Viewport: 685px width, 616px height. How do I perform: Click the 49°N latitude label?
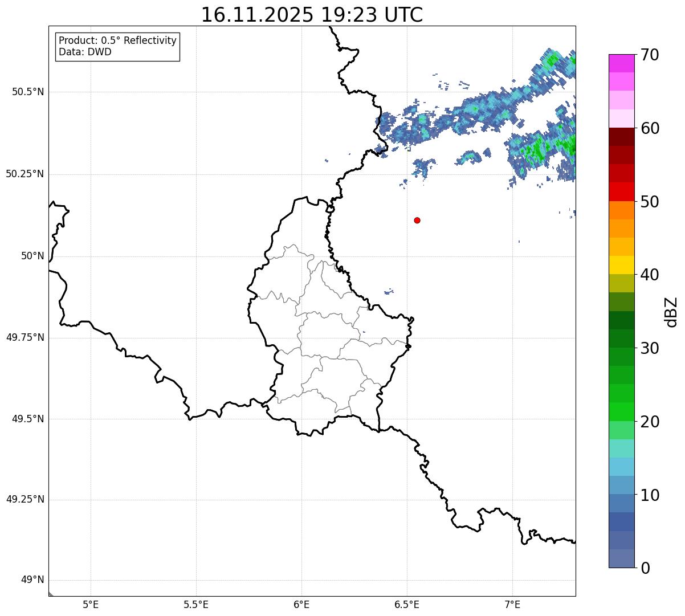pos(32,581)
